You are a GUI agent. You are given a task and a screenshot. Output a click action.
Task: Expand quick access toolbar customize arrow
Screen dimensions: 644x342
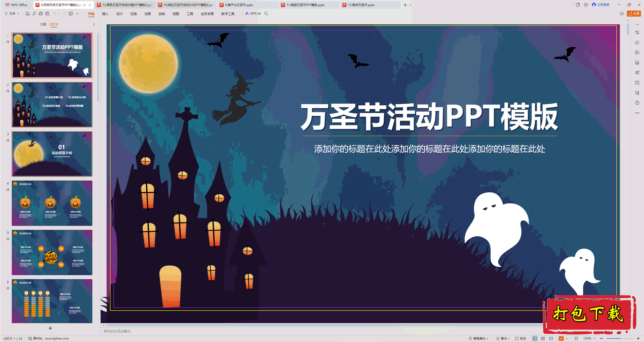77,14
